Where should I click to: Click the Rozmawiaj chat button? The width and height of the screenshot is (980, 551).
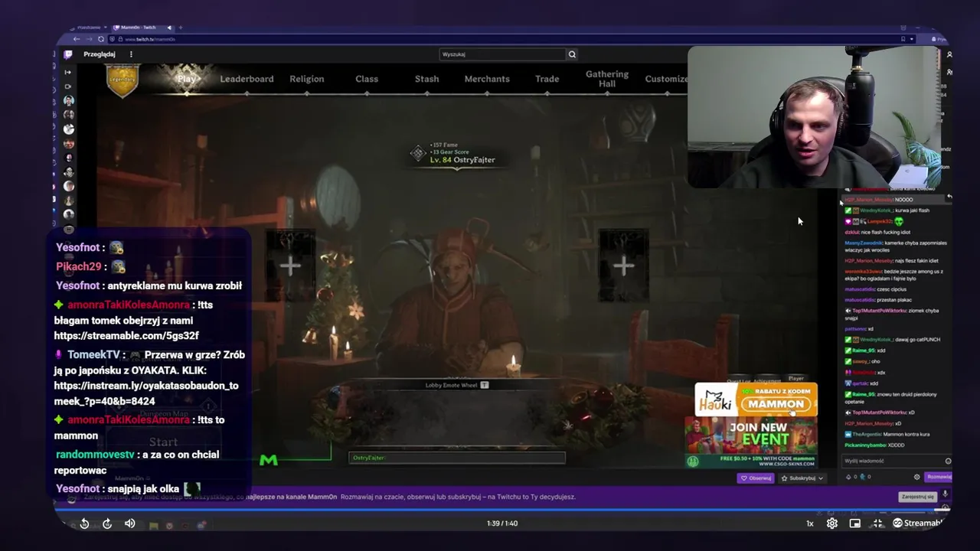(x=939, y=477)
